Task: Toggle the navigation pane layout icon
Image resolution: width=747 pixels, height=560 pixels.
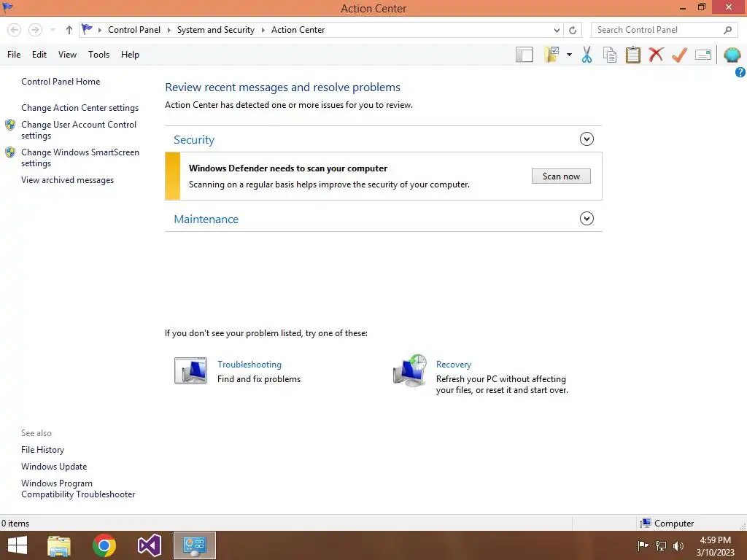Action: pos(524,55)
